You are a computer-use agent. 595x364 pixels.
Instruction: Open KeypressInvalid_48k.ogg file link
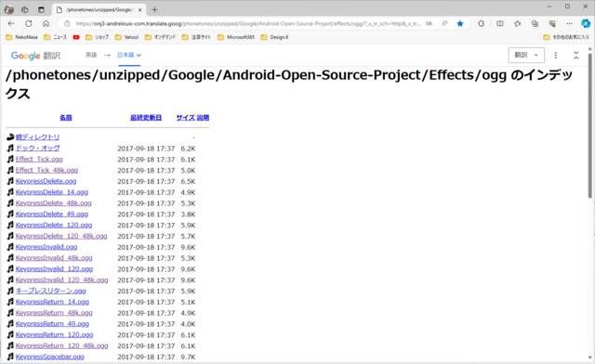[x=54, y=258]
